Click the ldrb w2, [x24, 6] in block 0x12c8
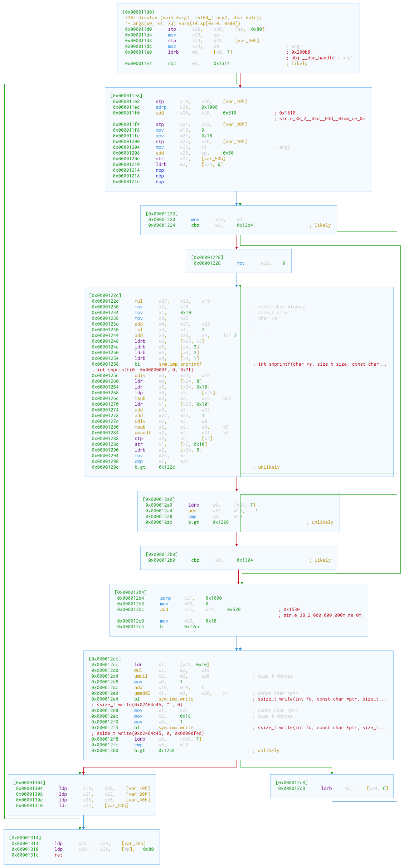Screen dimensions: 404x868 (x=333, y=788)
